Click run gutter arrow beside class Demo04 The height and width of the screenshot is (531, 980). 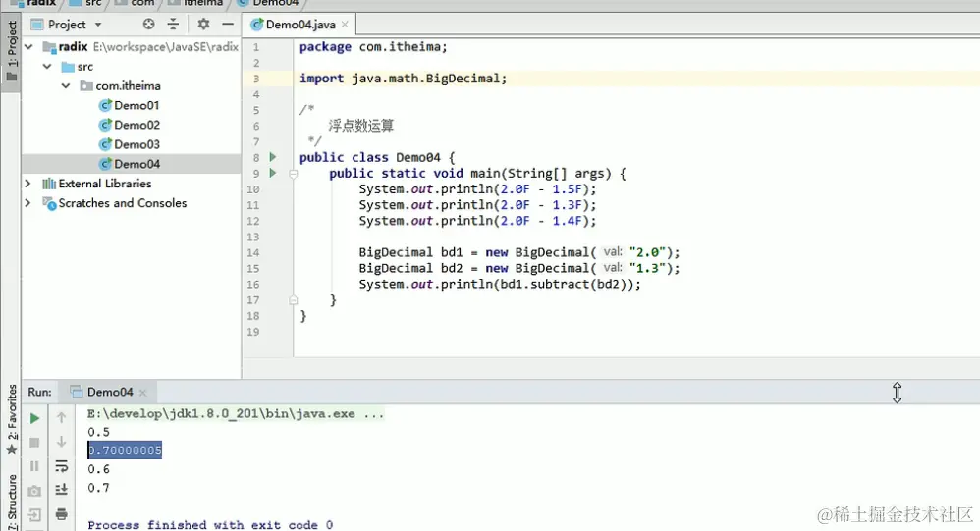tap(273, 157)
